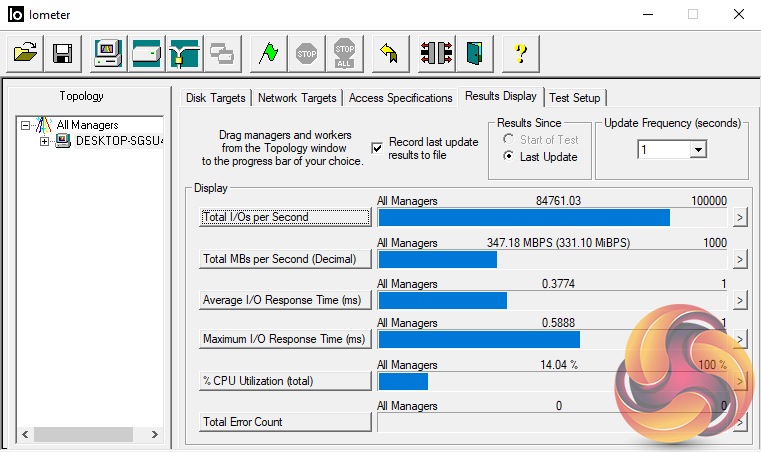
Task: Open the Update Frequency dropdown
Action: pos(698,150)
